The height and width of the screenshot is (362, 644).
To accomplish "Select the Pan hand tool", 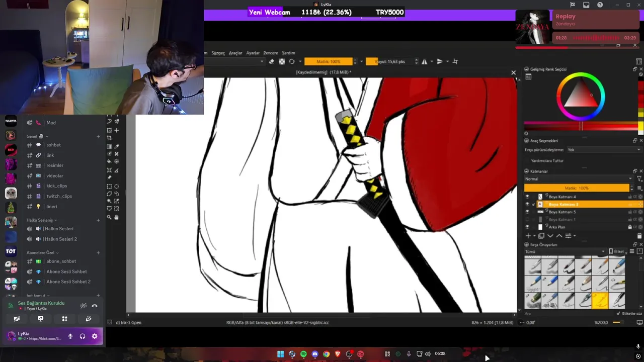I will tap(116, 217).
